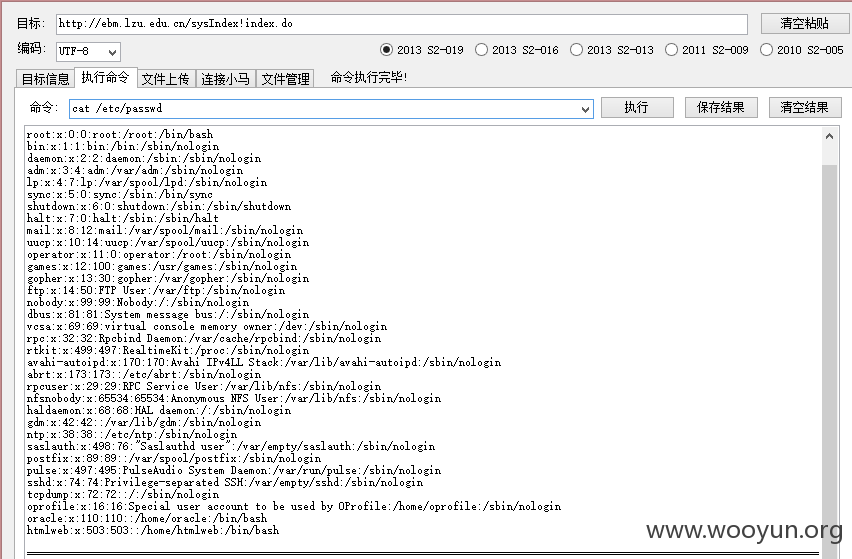Image resolution: width=852 pixels, height=559 pixels.
Task: Click the rtkit:x:499:497 output line
Action: click(168, 350)
